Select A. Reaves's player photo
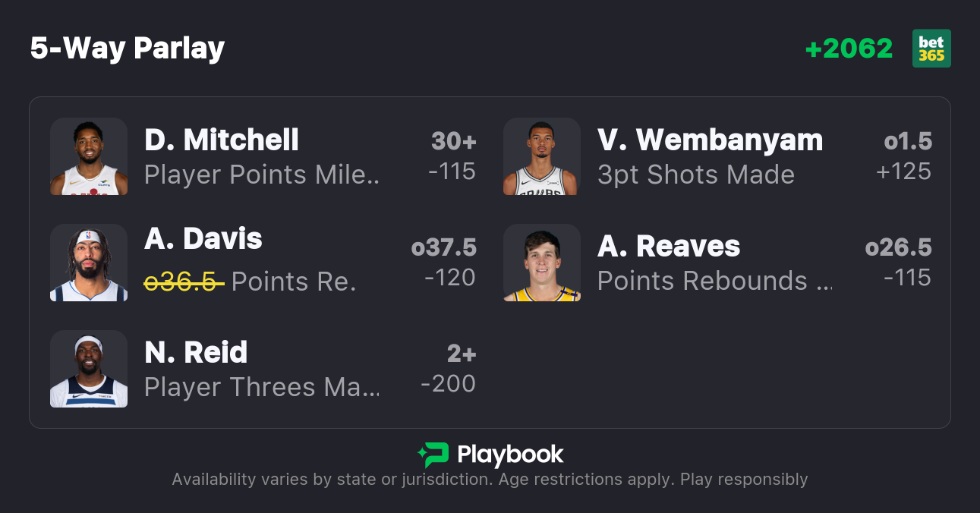The image size is (980, 513). point(542,263)
